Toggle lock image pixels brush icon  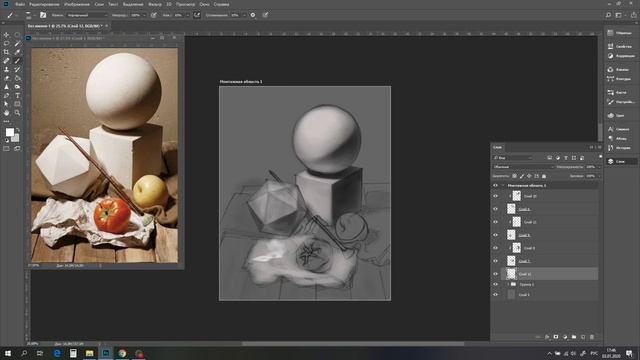pyautogui.click(x=522, y=176)
